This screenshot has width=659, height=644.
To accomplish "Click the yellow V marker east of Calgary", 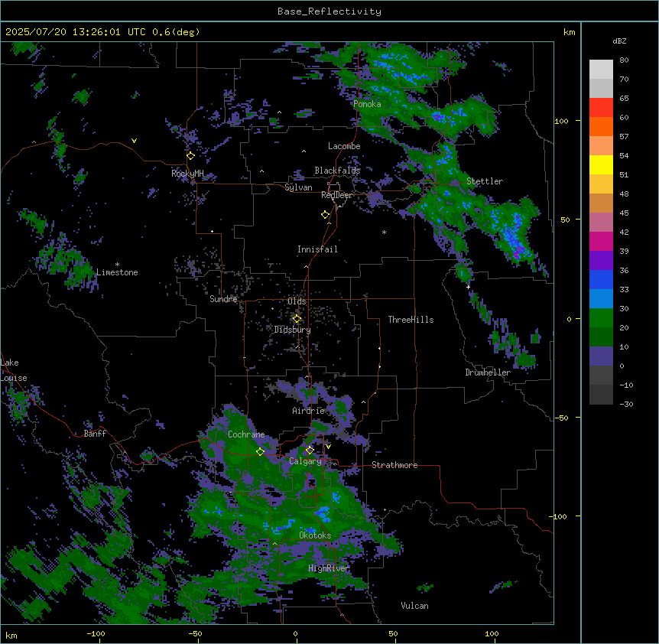I will click(328, 447).
